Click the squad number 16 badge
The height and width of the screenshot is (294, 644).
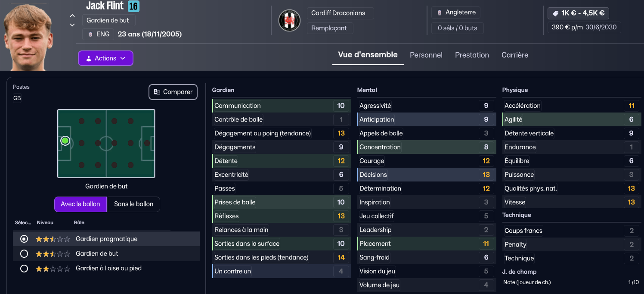point(133,6)
